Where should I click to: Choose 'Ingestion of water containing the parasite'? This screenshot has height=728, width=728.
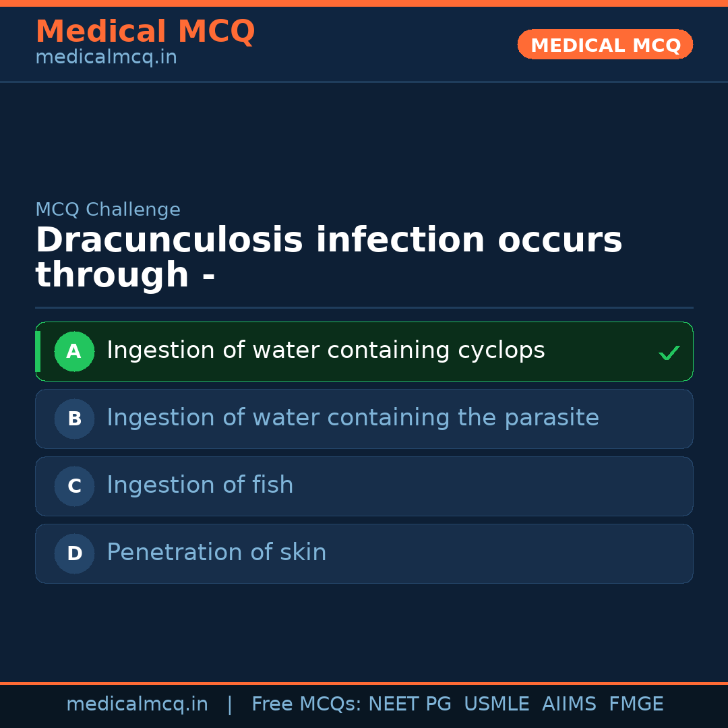(x=353, y=418)
